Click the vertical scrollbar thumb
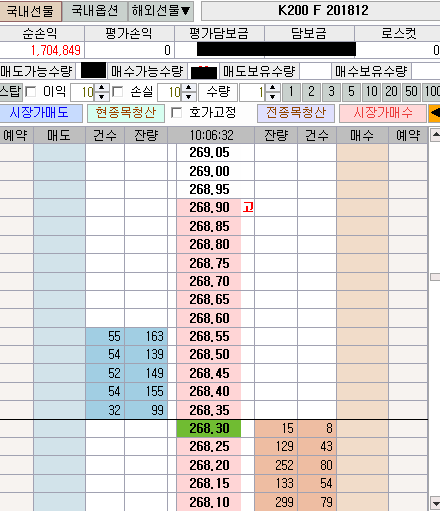This screenshot has width=440, height=511. [x=435, y=277]
